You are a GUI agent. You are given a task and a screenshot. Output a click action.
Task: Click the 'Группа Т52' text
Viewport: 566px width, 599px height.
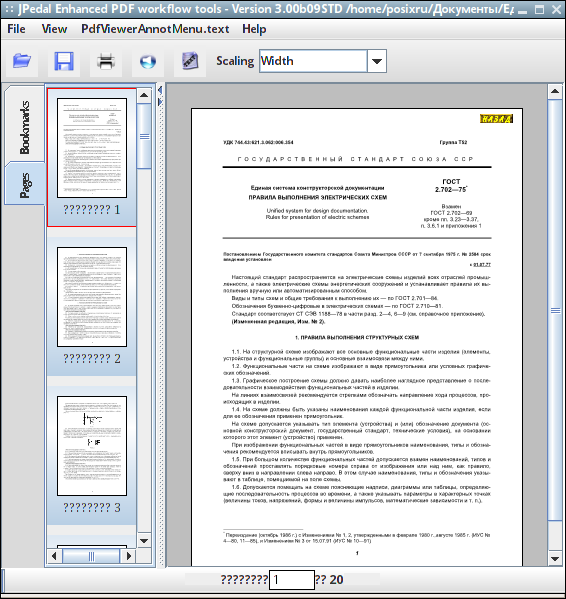tap(453, 142)
